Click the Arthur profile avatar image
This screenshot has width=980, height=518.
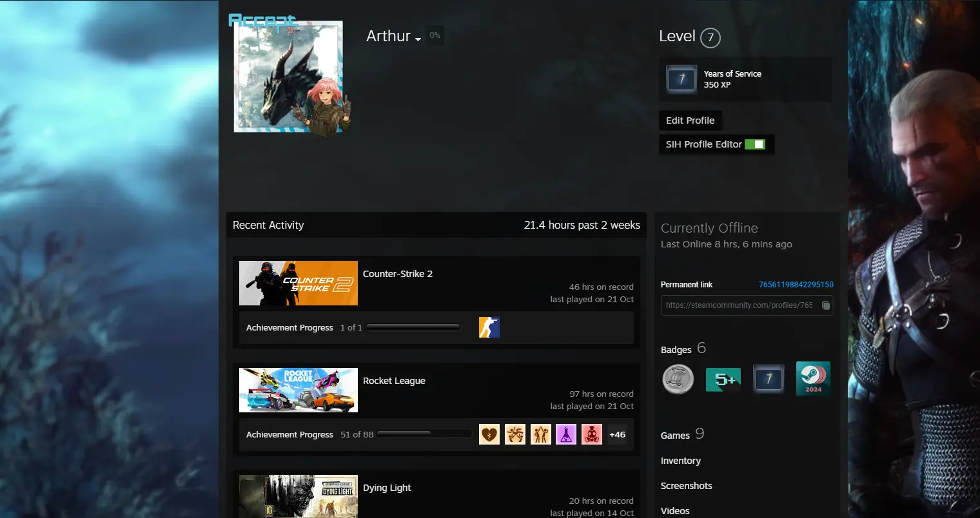[x=288, y=76]
